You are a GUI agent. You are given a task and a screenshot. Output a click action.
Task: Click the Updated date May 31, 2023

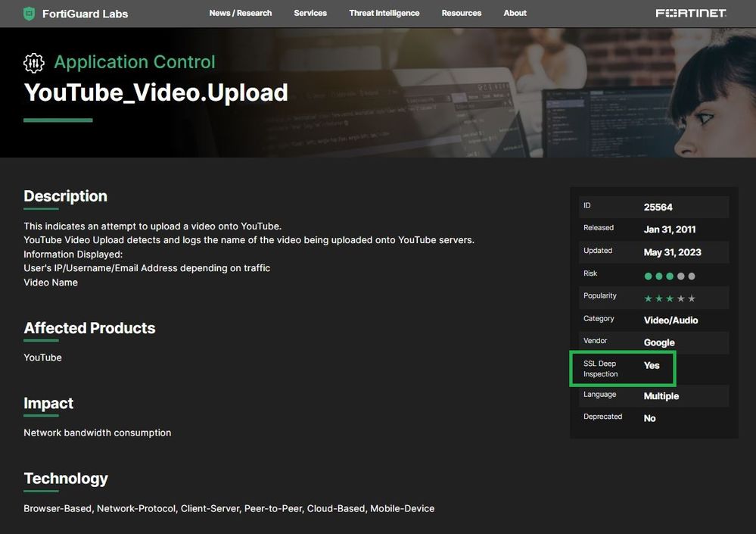tap(672, 252)
